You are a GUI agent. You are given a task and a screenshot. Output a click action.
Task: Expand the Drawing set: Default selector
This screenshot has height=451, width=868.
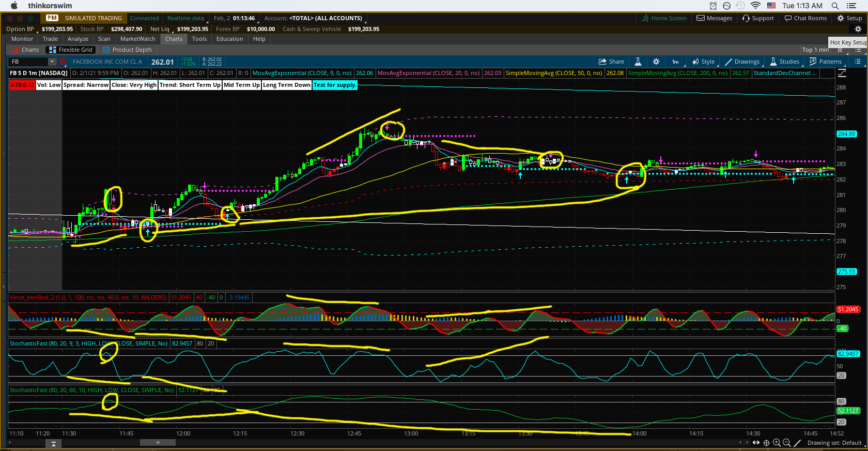[x=834, y=443]
